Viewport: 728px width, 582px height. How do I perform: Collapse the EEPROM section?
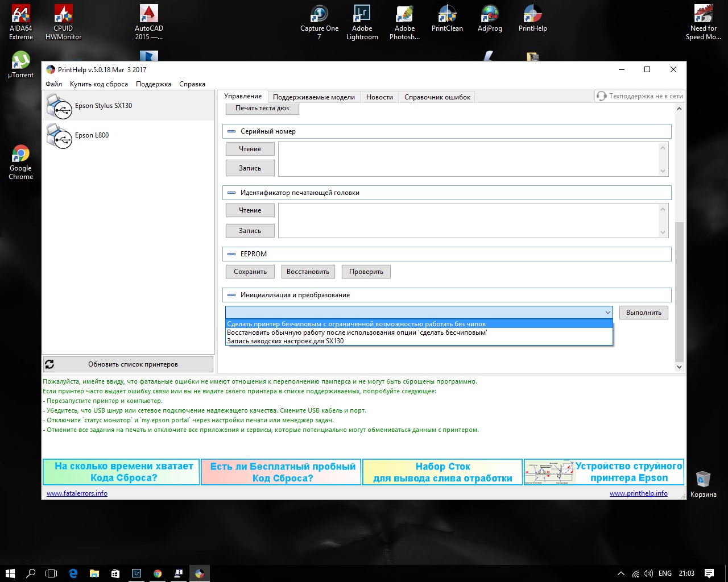[x=231, y=254]
